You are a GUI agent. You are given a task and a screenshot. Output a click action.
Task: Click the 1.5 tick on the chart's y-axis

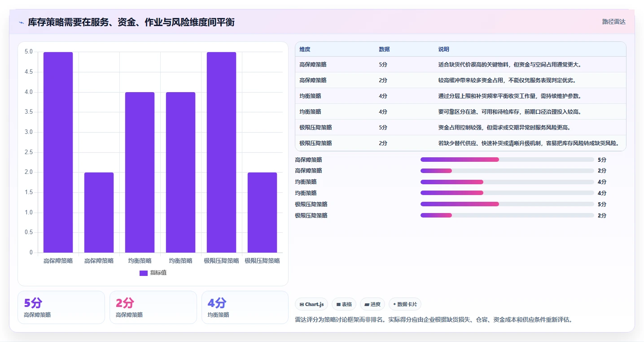point(28,192)
